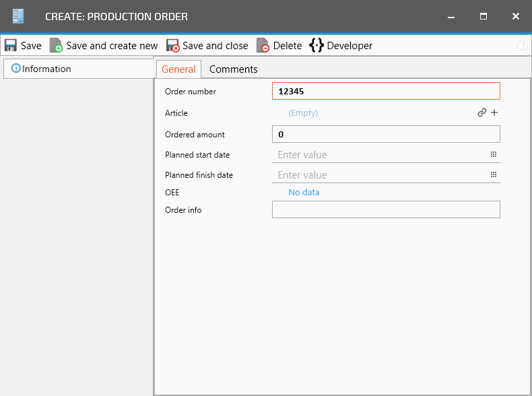Click Save and create new
Screen dimensions: 532x396
104,46
